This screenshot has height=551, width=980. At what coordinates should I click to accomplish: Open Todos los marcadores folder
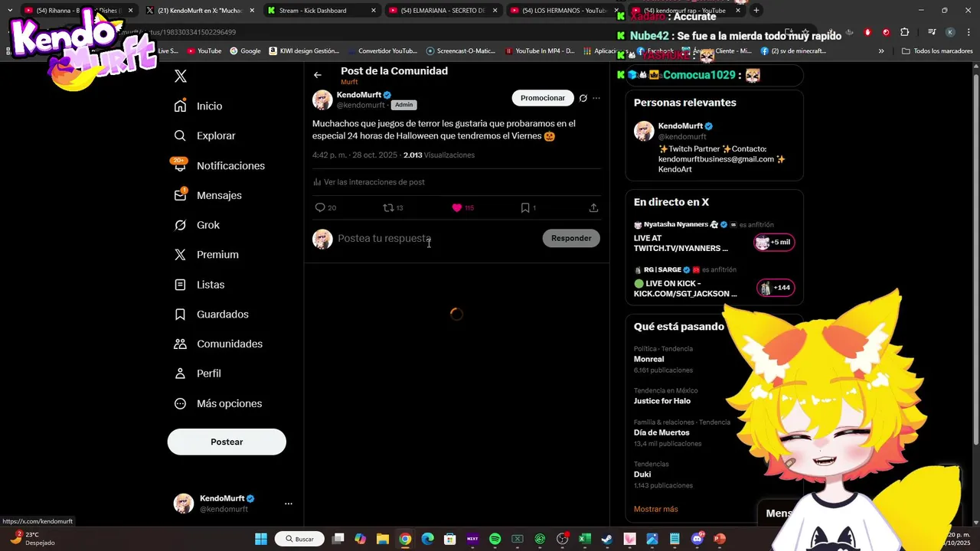pyautogui.click(x=937, y=51)
